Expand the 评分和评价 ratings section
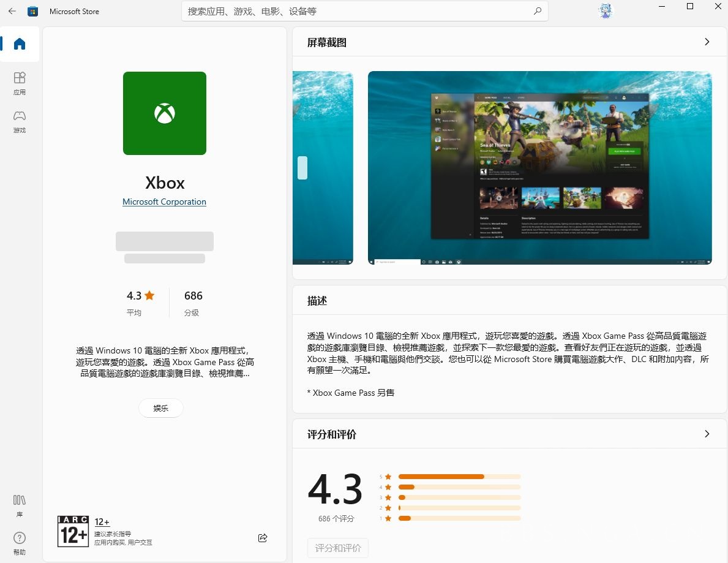728x563 pixels. (707, 434)
